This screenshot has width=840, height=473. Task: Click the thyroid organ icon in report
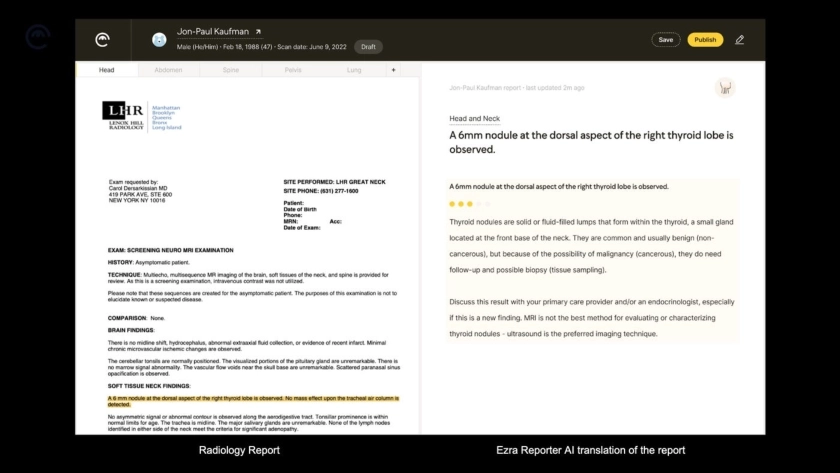[725, 88]
